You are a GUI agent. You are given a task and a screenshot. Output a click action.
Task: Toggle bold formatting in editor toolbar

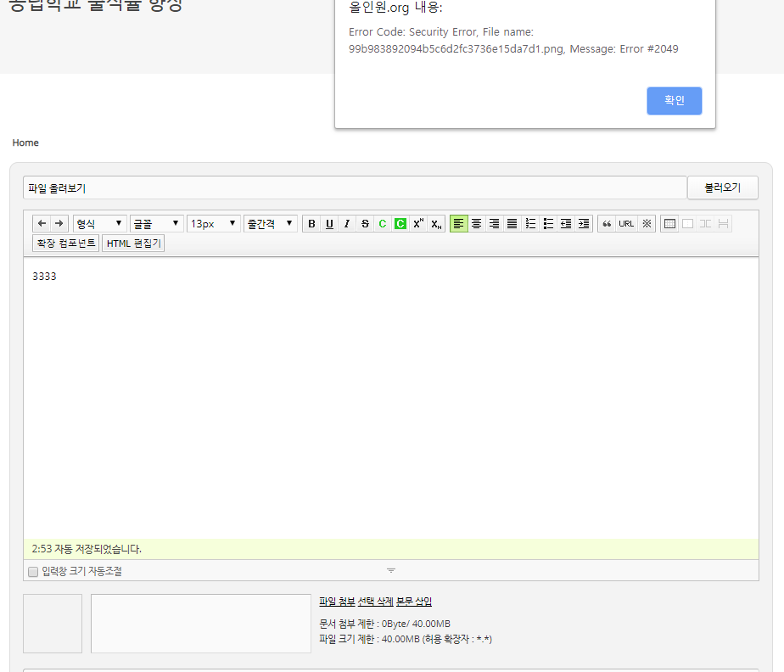311,224
